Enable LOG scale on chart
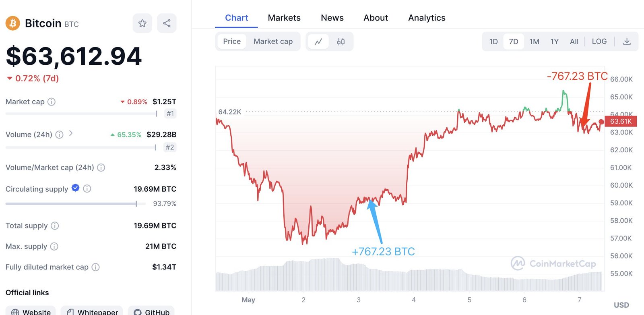Screen dimensions: 644x315 (x=599, y=41)
